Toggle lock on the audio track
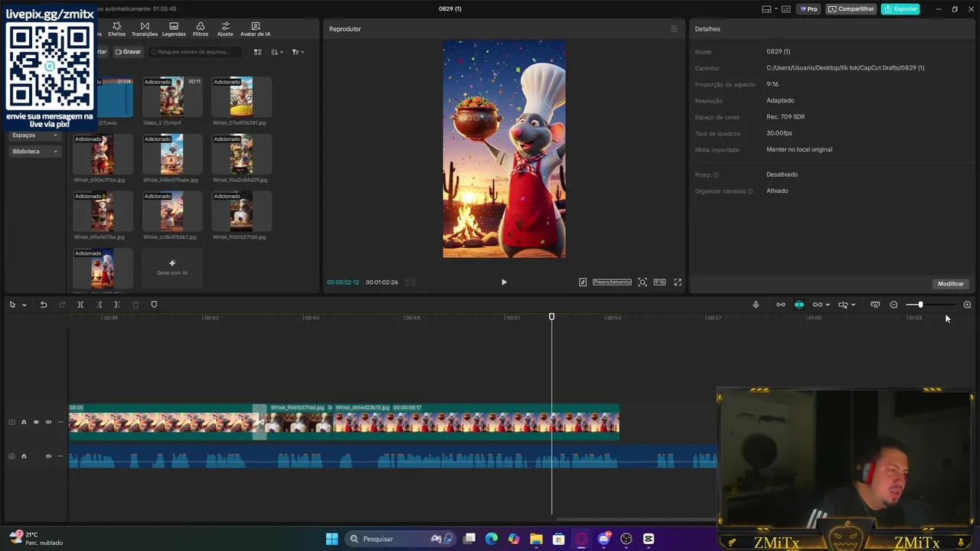 pos(24,456)
